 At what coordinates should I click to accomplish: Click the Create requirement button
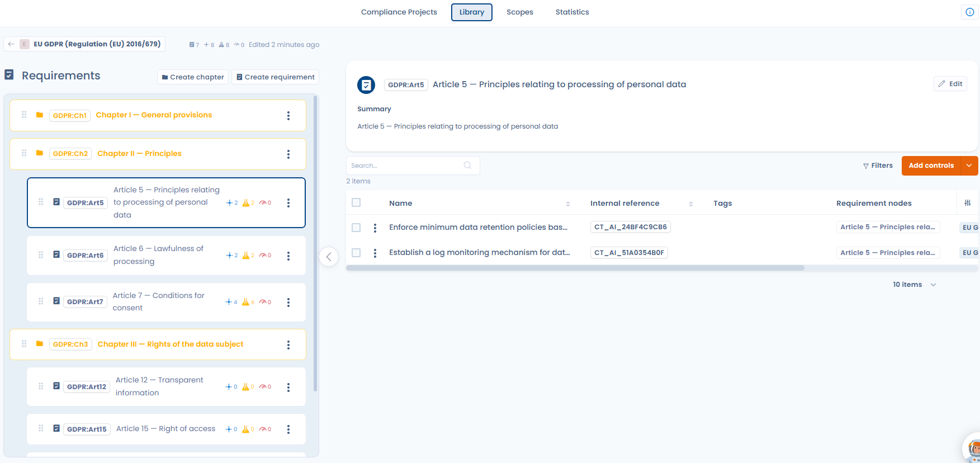(x=276, y=77)
